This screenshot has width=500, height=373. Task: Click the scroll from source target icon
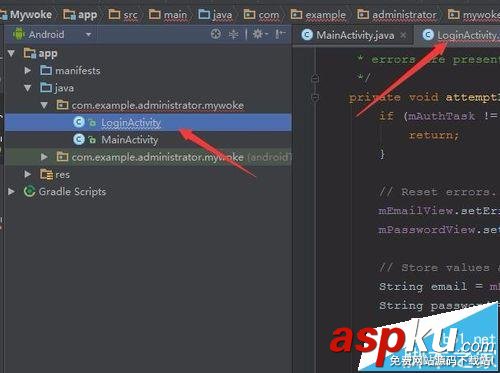pyautogui.click(x=216, y=34)
